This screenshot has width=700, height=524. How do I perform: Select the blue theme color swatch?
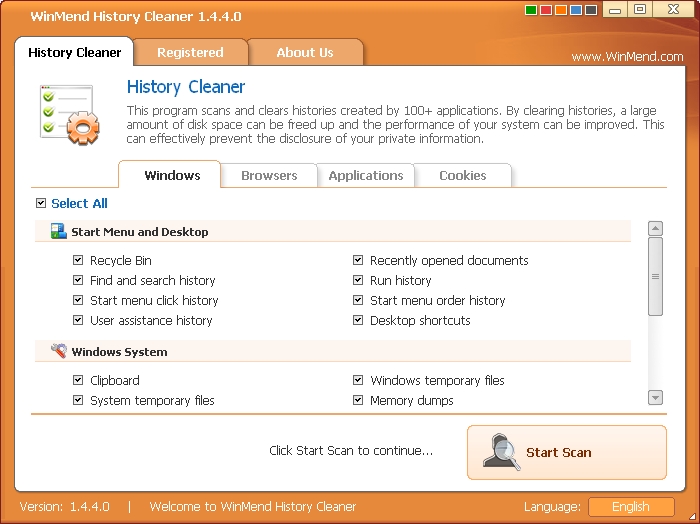pos(576,10)
